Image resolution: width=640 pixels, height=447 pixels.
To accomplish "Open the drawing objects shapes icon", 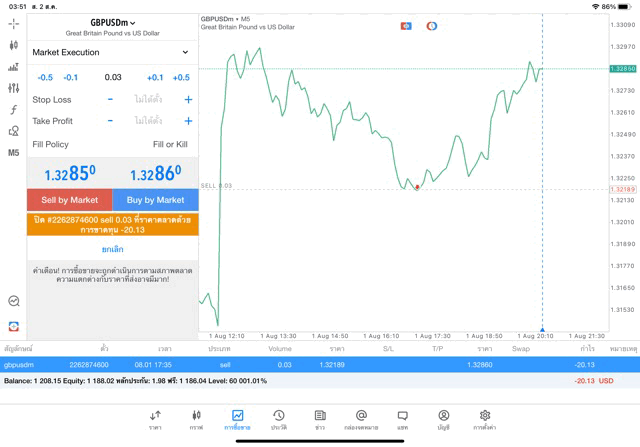I will point(14,131).
